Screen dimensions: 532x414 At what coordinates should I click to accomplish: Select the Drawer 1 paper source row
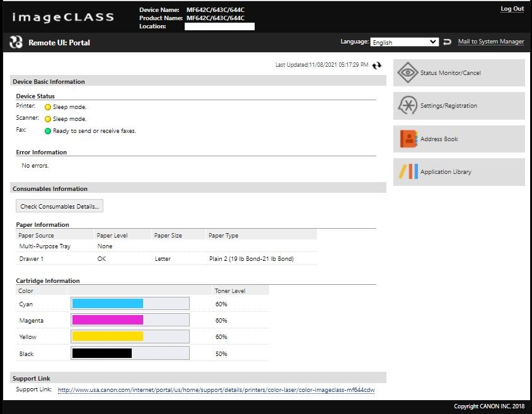tap(166, 259)
